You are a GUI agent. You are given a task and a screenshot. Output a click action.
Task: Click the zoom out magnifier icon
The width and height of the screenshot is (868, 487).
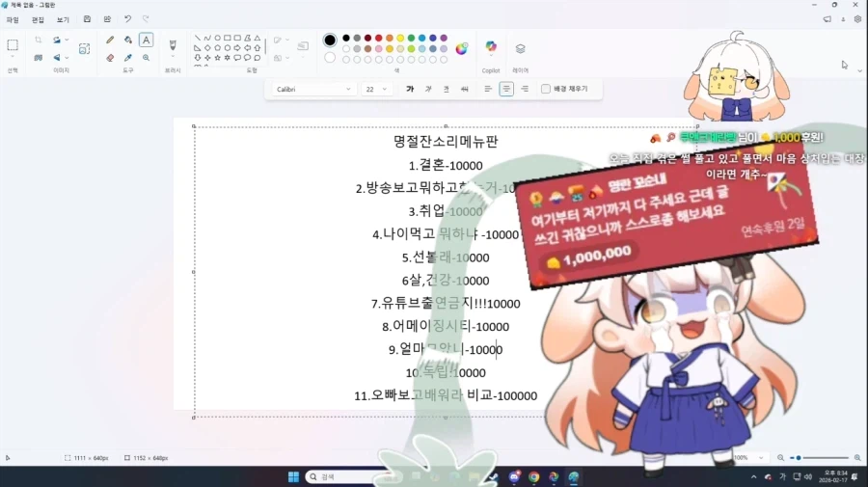point(780,458)
